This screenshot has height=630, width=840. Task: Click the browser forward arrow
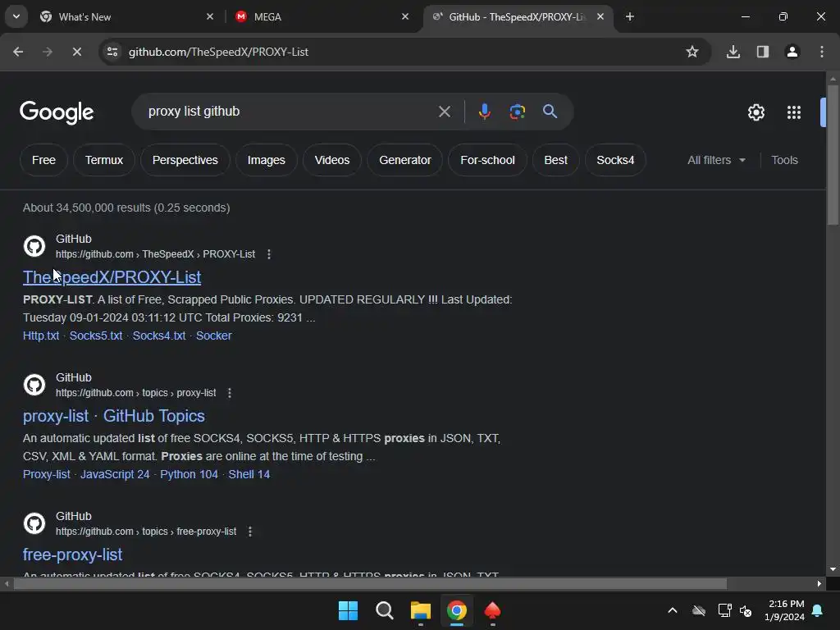[47, 52]
